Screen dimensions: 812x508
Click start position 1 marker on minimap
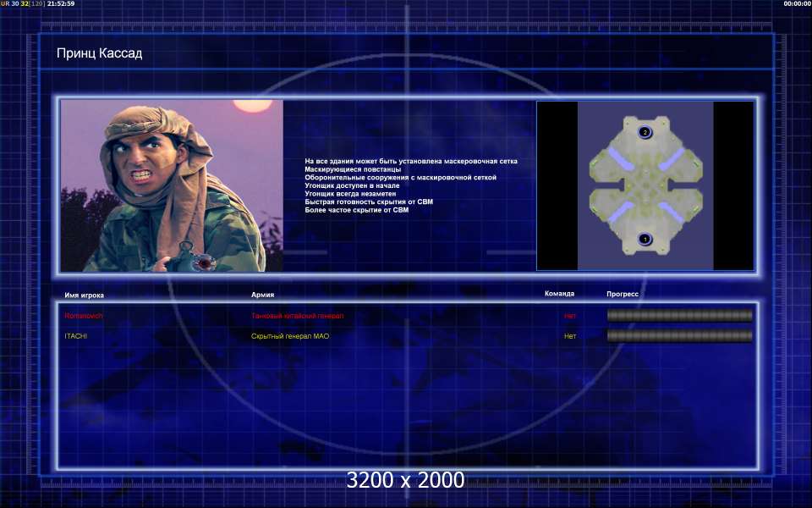(645, 239)
